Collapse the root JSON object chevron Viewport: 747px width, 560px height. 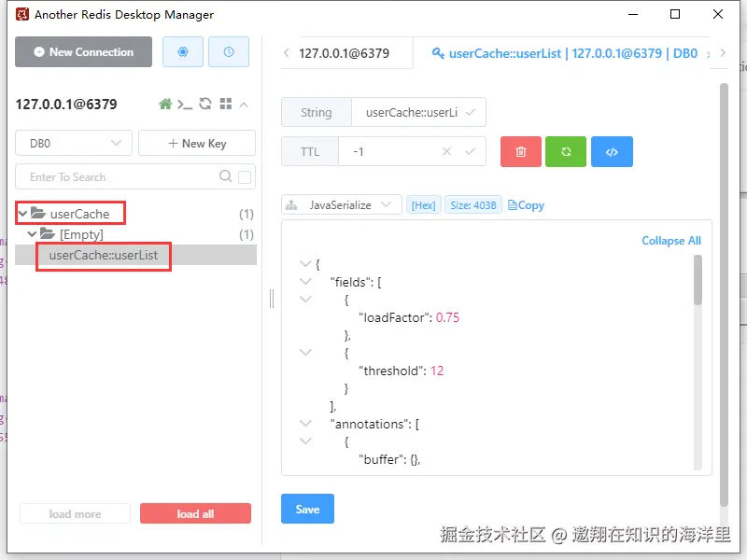point(305,263)
